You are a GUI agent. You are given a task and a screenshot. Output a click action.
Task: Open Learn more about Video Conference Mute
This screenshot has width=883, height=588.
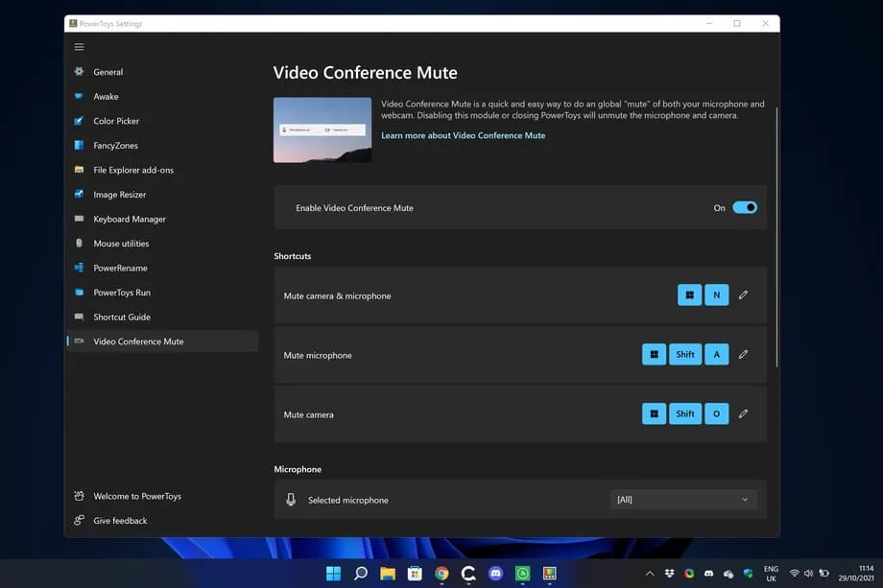pos(463,135)
